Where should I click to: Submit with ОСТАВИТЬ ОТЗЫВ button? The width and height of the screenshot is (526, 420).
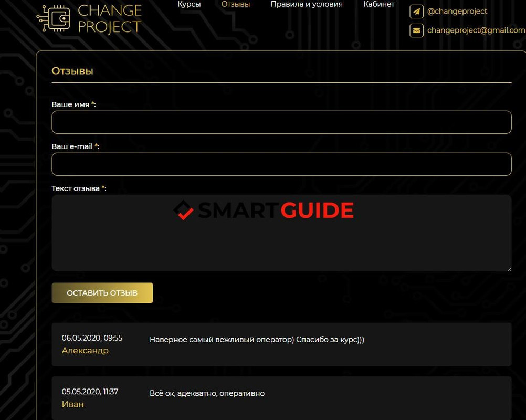coord(102,293)
